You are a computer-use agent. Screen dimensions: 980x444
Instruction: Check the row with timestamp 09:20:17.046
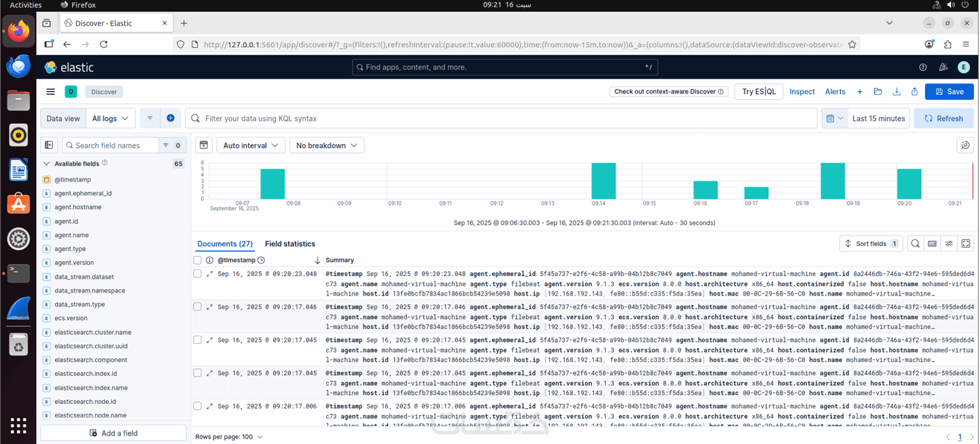[198, 307]
